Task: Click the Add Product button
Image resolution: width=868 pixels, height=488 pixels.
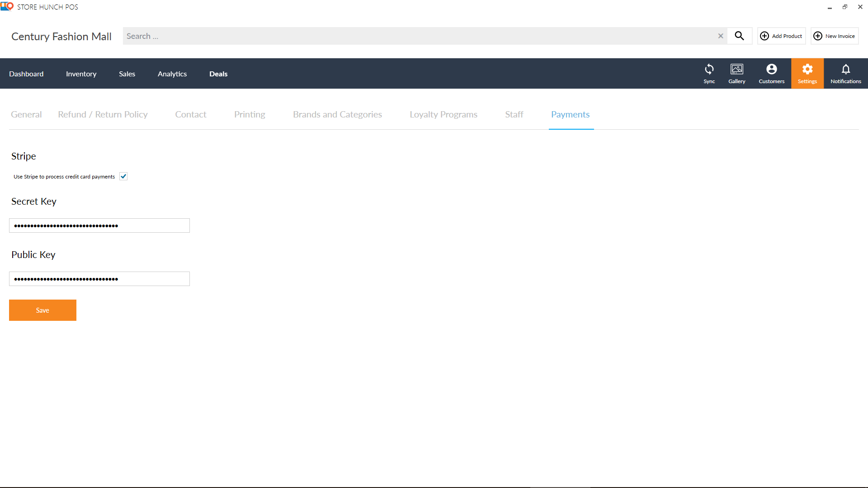Action: pos(781,36)
